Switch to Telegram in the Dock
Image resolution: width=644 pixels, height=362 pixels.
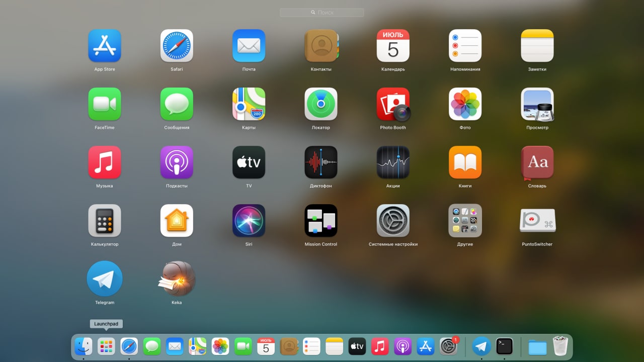point(481,346)
